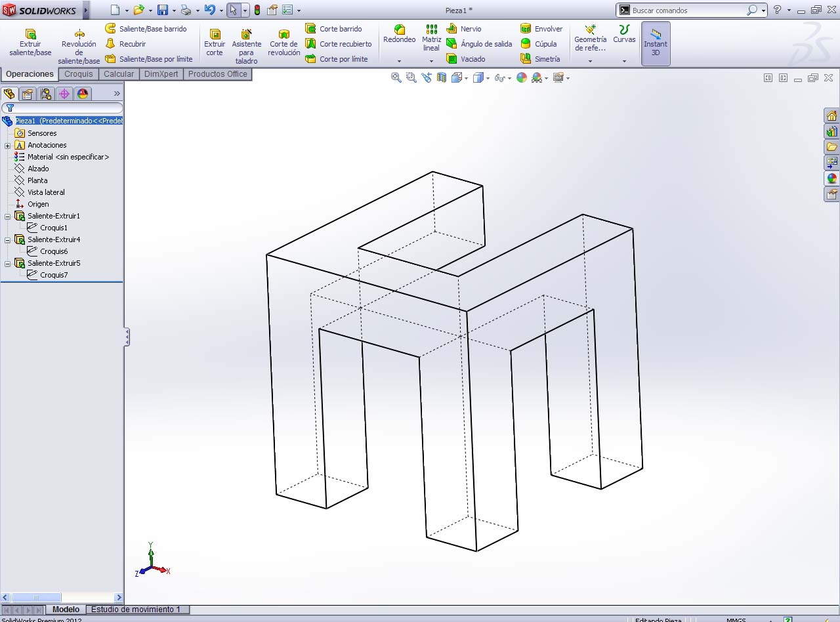
Task: Click the Corte por límite tool
Action: tap(337, 59)
